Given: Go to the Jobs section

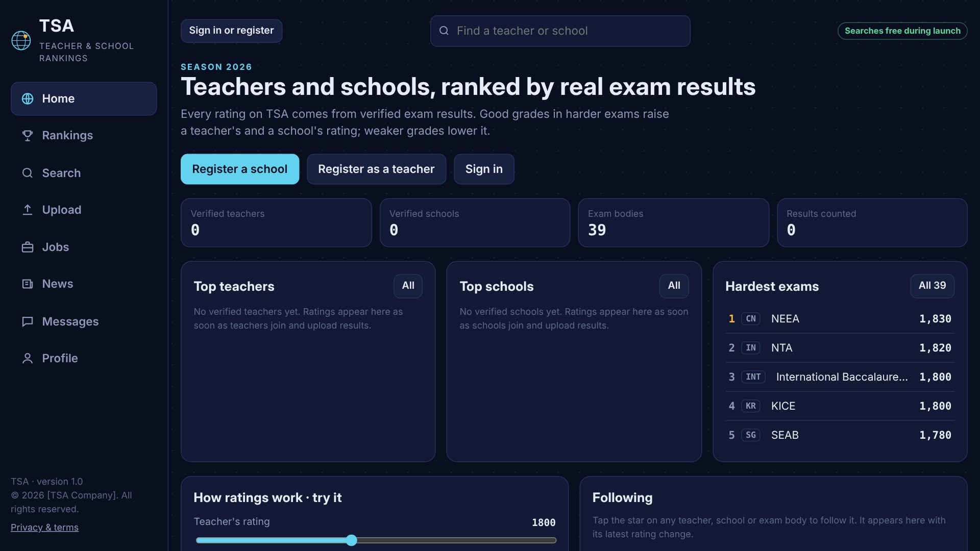Looking at the screenshot, I should click(x=84, y=247).
